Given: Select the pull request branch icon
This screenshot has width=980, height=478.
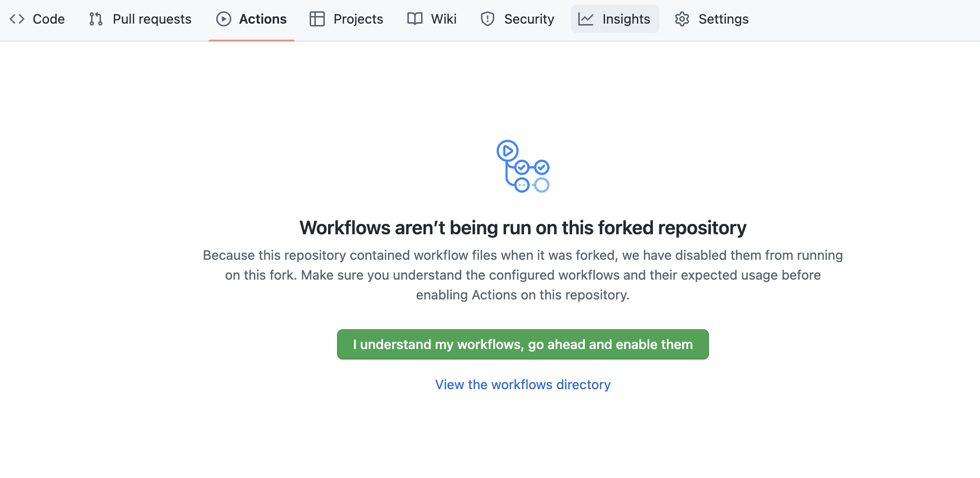Looking at the screenshot, I should click(x=95, y=19).
